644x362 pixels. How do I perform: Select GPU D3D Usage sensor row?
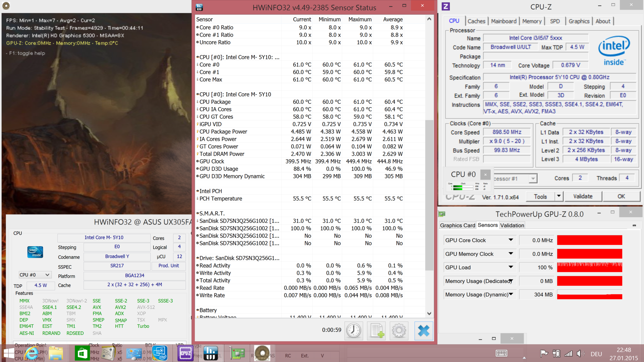pos(300,169)
